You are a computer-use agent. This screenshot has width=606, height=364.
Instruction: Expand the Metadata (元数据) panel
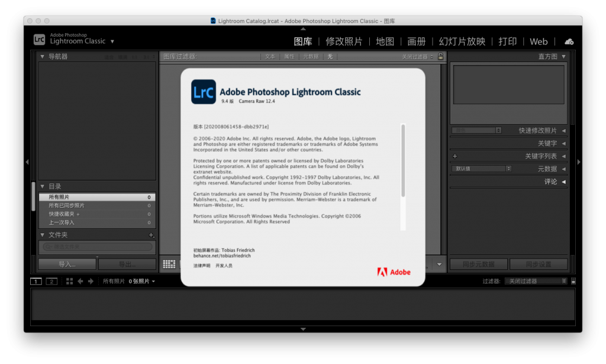(x=564, y=169)
